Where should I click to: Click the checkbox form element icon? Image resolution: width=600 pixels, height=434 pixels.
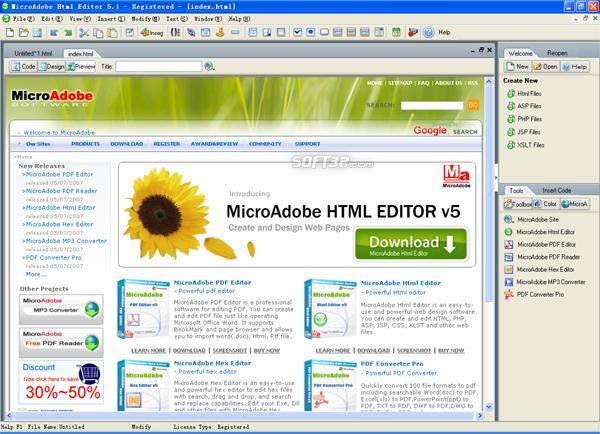pyautogui.click(x=297, y=33)
